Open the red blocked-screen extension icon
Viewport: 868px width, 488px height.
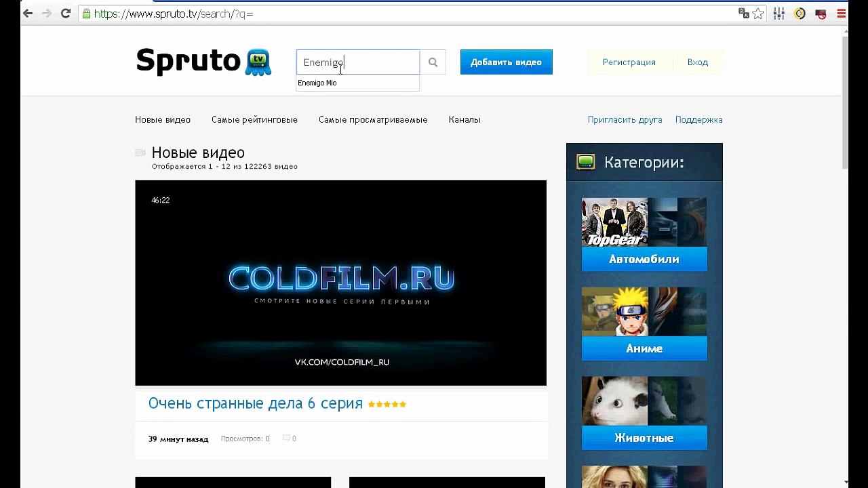[x=821, y=14]
